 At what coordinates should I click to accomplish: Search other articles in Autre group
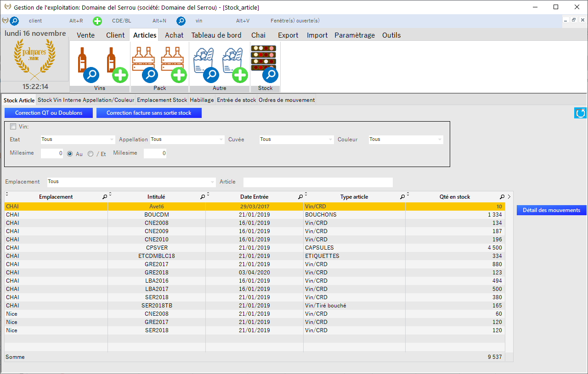point(211,74)
